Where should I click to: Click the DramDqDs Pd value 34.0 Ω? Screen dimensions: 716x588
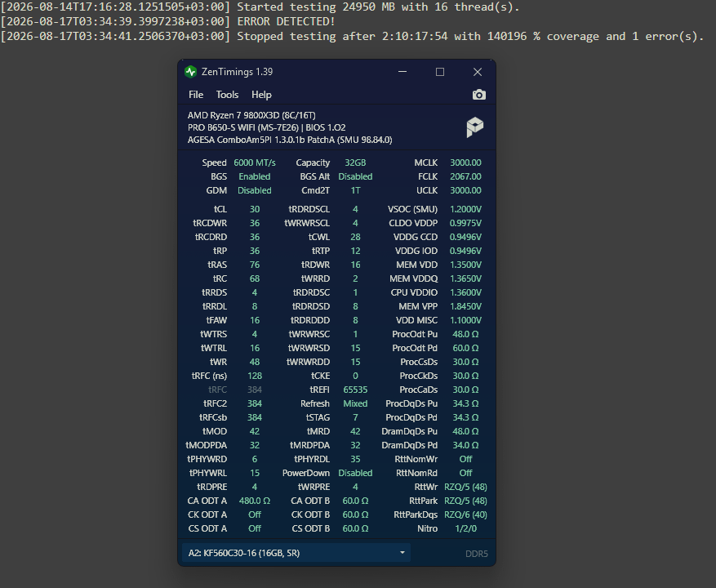465,445
